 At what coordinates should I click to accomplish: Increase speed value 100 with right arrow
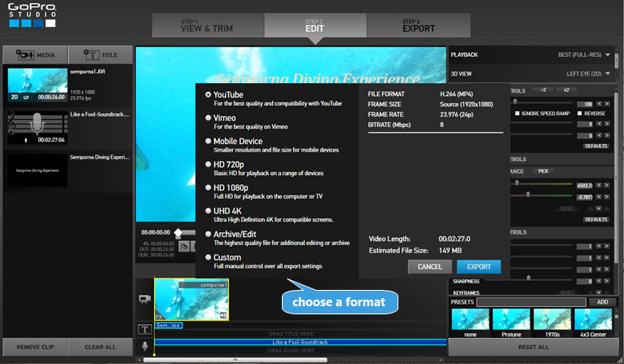coord(607,104)
